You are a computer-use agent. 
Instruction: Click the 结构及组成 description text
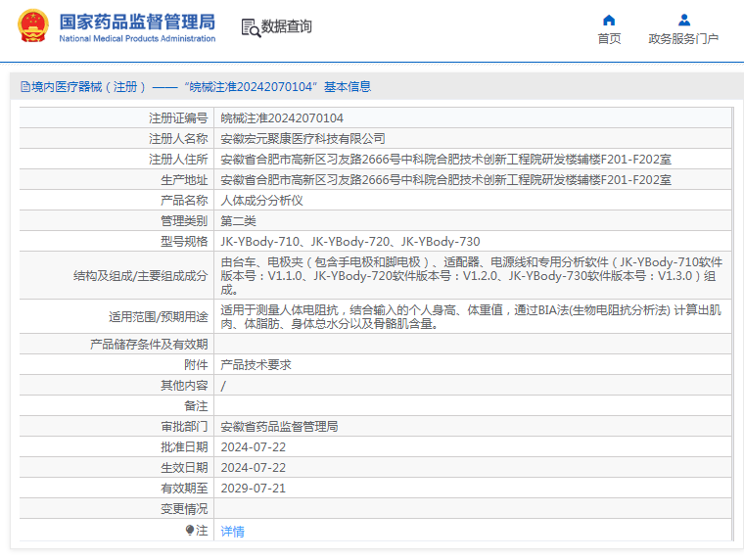pos(472,276)
